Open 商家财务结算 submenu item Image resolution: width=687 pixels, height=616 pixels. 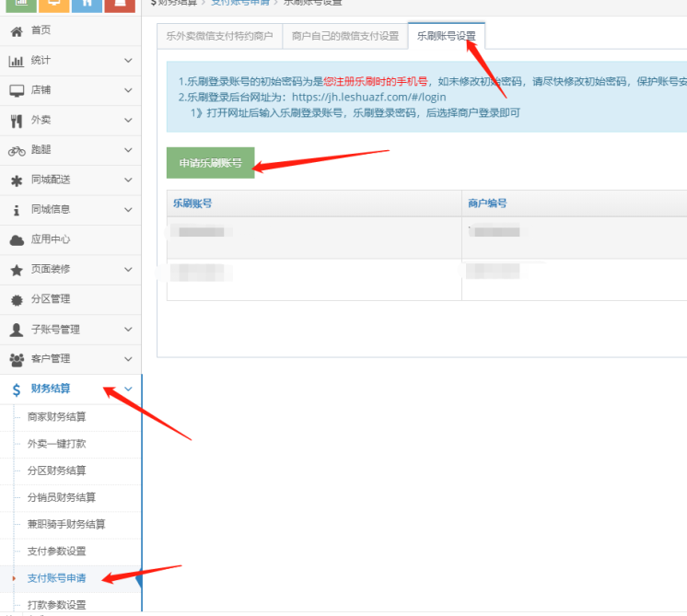click(57, 417)
